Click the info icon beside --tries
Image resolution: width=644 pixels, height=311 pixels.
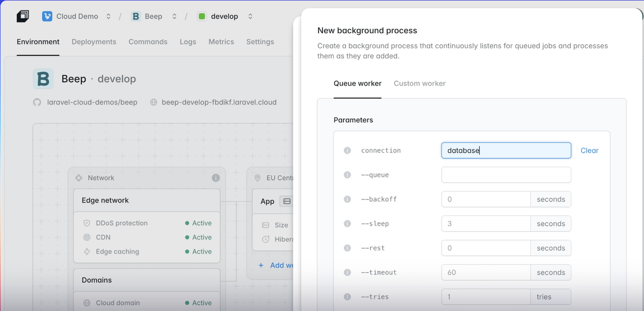pos(347,297)
